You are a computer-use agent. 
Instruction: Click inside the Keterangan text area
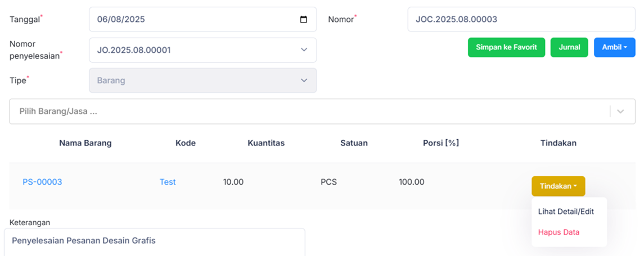pyautogui.click(x=155, y=242)
